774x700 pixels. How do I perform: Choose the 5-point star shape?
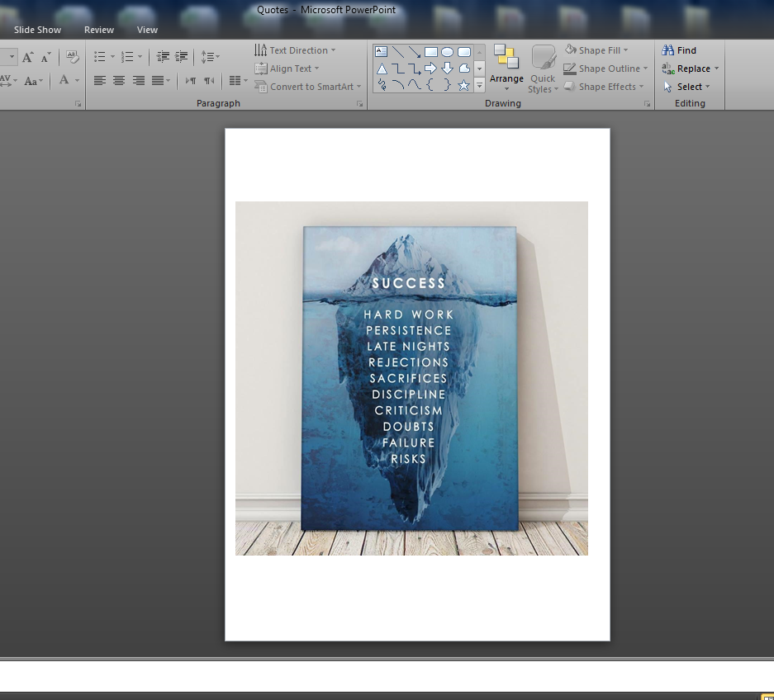[463, 84]
